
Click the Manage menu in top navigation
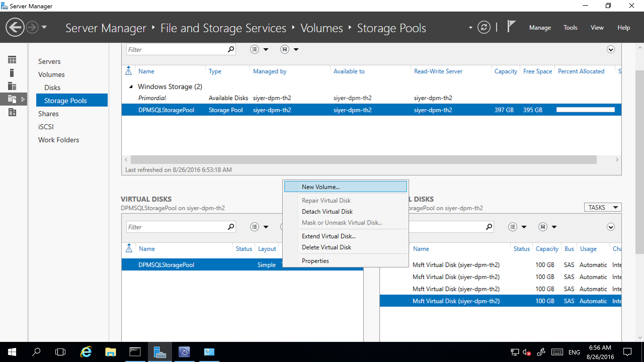pyautogui.click(x=541, y=27)
